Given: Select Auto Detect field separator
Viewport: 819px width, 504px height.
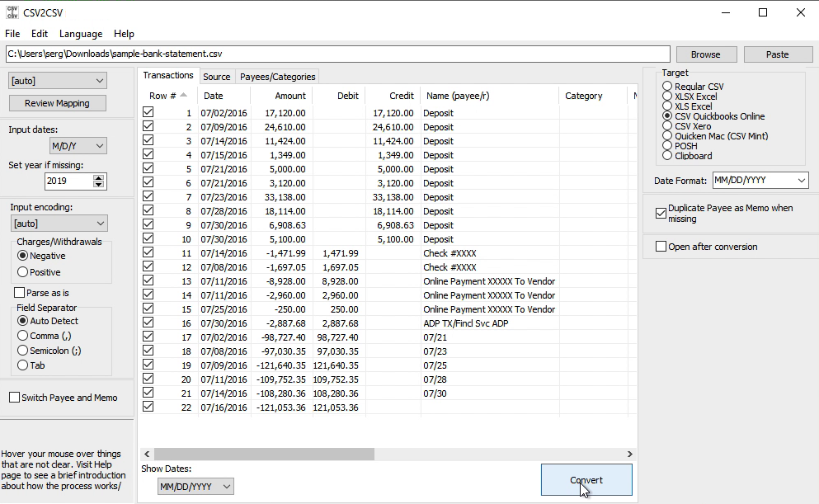Looking at the screenshot, I should (x=22, y=321).
